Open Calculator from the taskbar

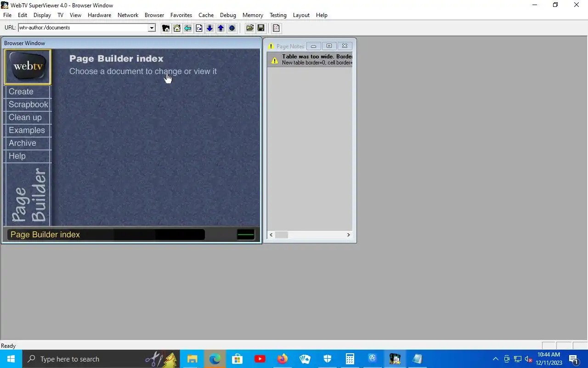click(x=350, y=359)
